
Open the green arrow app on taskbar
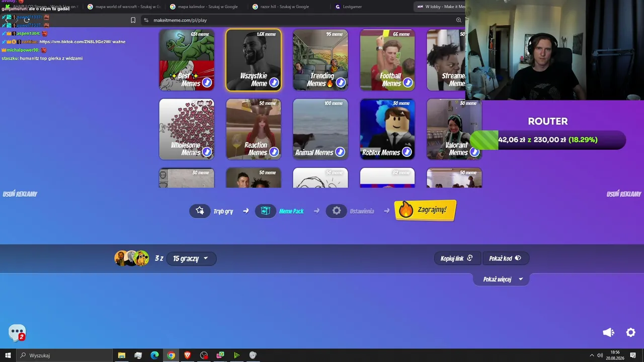(x=236, y=355)
